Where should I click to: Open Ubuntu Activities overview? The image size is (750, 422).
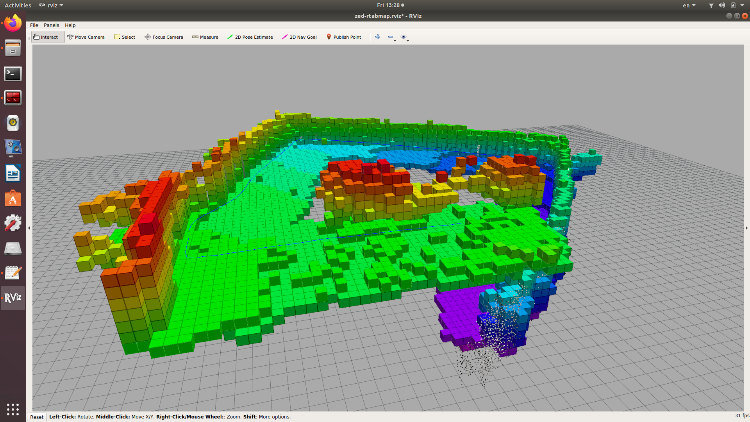[x=17, y=5]
